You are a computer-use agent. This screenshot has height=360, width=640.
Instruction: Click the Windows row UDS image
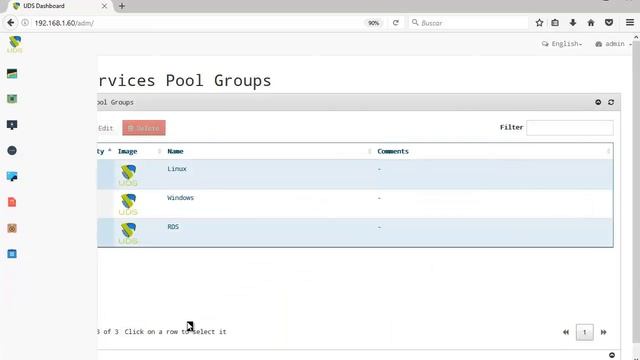point(128,204)
